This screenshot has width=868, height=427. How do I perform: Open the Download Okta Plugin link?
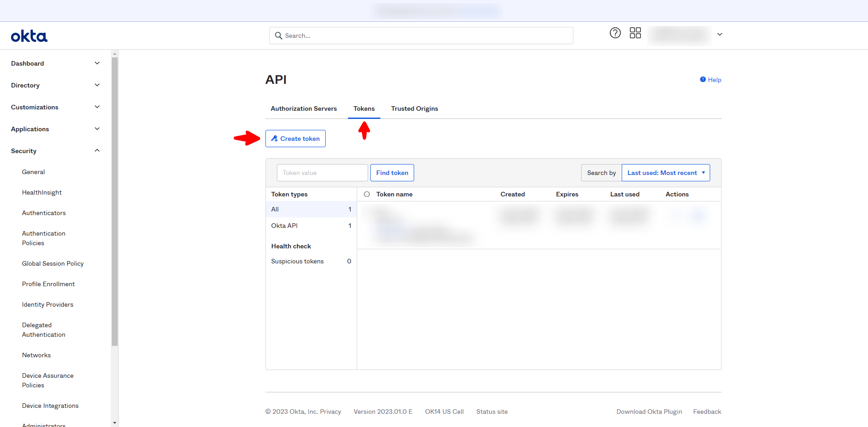tap(650, 412)
